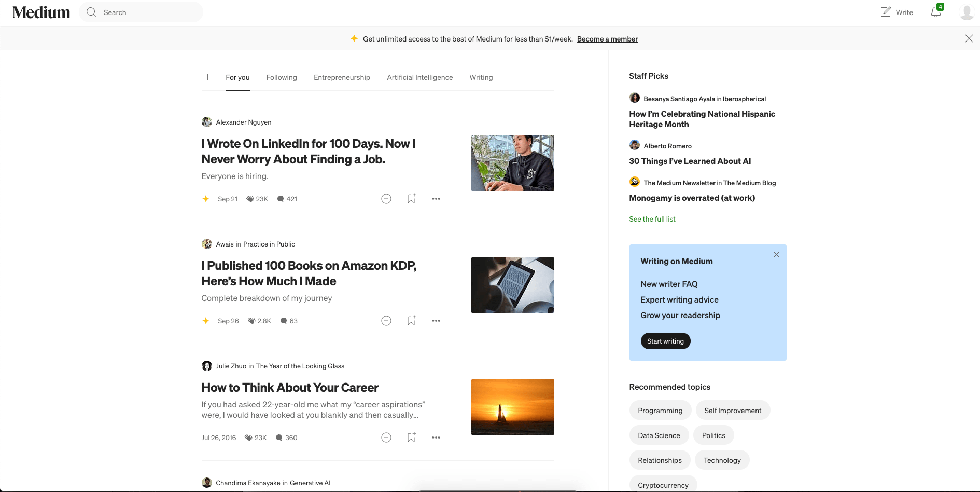Select the Relationships topic chip
This screenshot has width=980, height=492.
tap(660, 460)
